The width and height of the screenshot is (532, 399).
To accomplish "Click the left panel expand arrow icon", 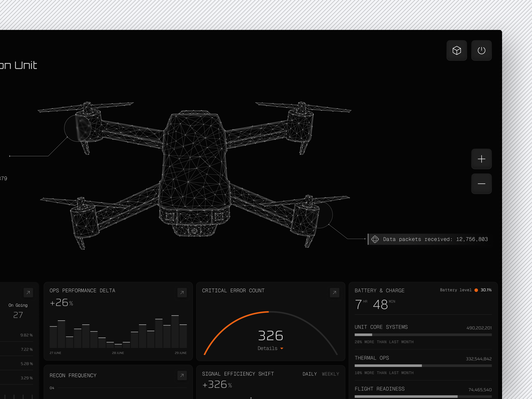I will [x=28, y=293].
